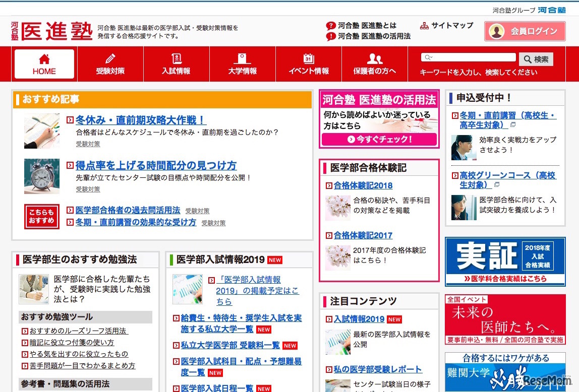Click the alarm clock article thumbnail
The height and width of the screenshot is (392, 579).
pos(42,176)
